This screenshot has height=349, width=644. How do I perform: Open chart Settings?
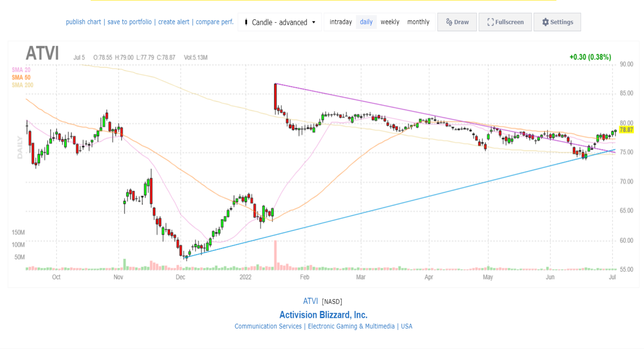[557, 22]
